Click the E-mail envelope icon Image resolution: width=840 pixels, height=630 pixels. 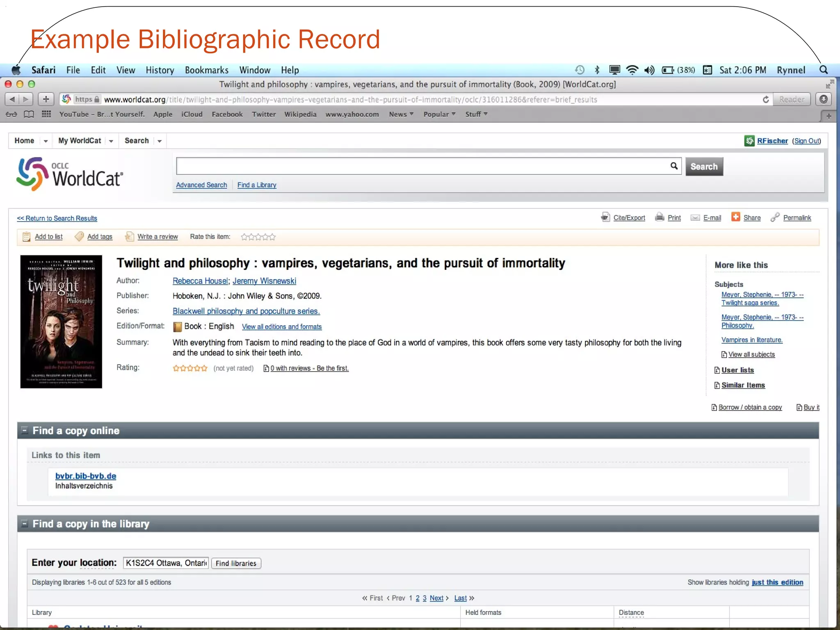pos(695,218)
